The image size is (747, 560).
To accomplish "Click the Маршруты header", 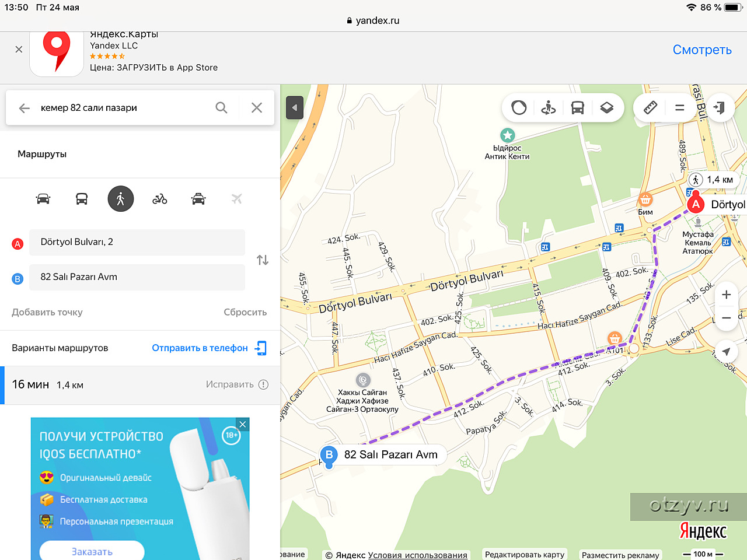I will (42, 154).
